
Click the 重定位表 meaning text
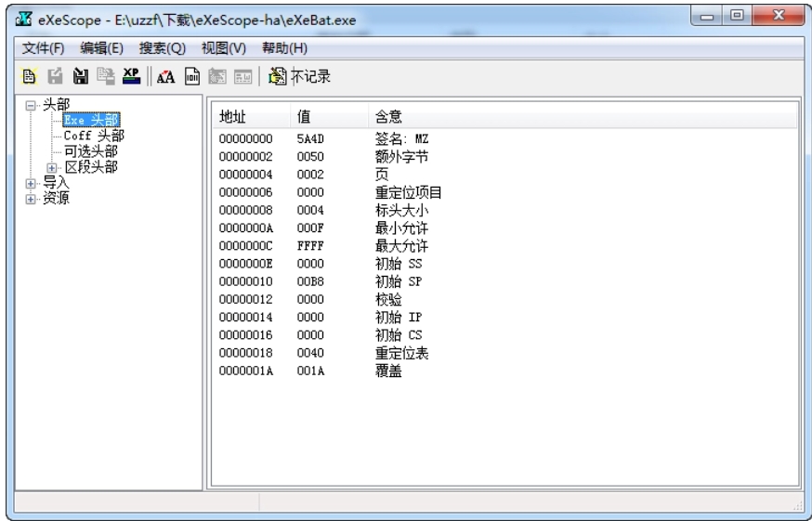[401, 353]
